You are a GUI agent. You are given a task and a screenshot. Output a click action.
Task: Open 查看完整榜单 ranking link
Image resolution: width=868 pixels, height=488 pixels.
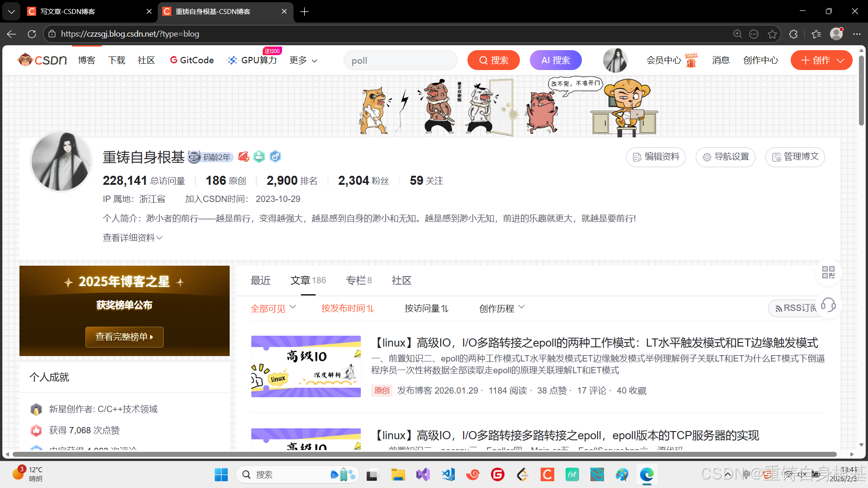(x=124, y=337)
